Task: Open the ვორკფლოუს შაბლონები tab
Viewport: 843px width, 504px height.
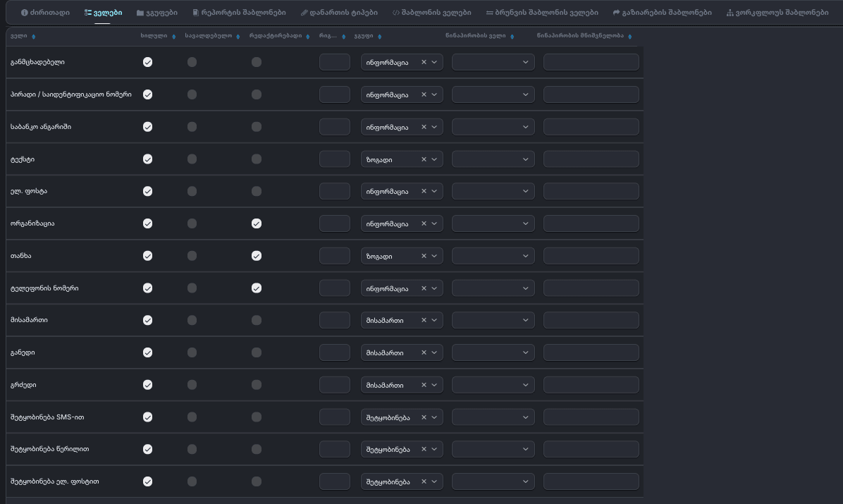Action: point(777,13)
